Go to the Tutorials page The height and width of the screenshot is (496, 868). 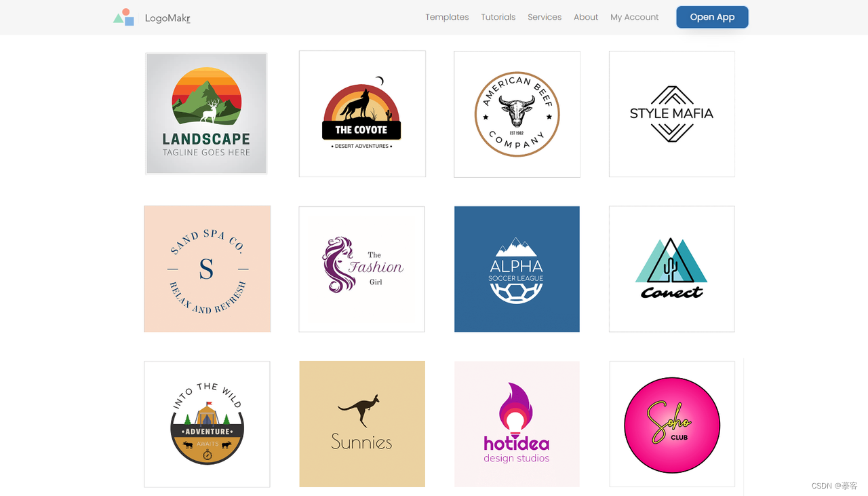498,17
